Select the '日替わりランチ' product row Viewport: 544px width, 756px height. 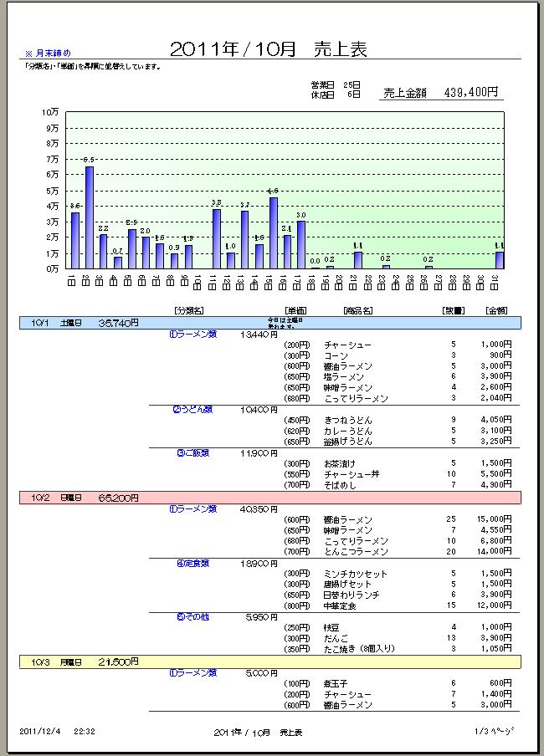click(398, 595)
